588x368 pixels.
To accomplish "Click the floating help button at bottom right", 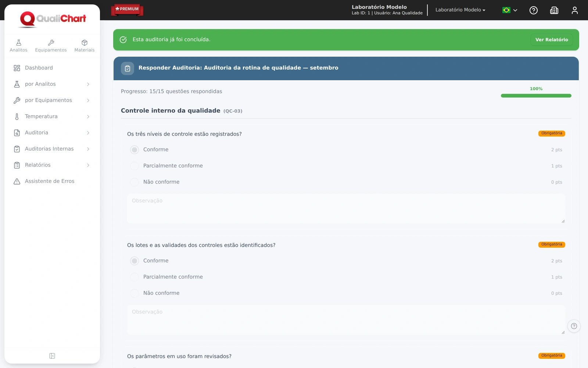I will 574,326.
